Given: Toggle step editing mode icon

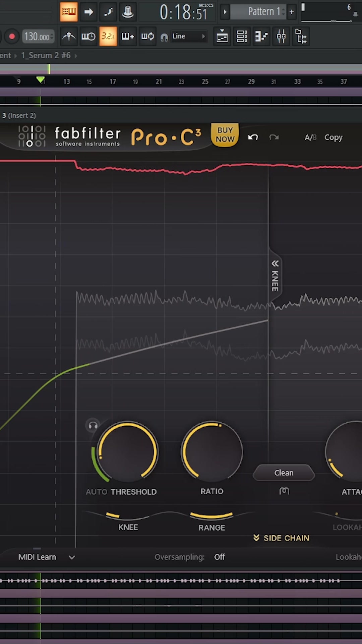Looking at the screenshot, I should [x=108, y=12].
